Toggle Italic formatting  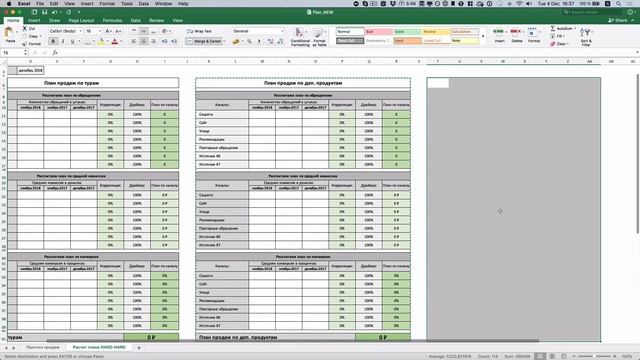click(x=63, y=41)
